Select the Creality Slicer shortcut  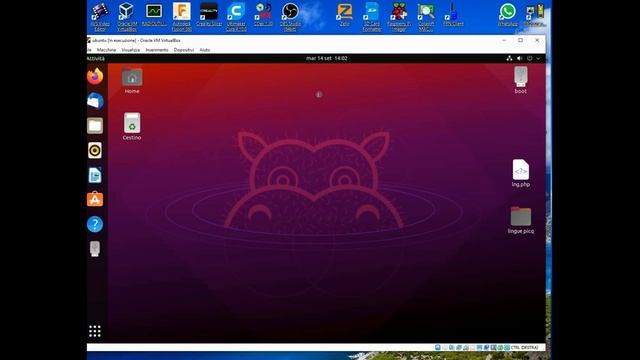(209, 15)
